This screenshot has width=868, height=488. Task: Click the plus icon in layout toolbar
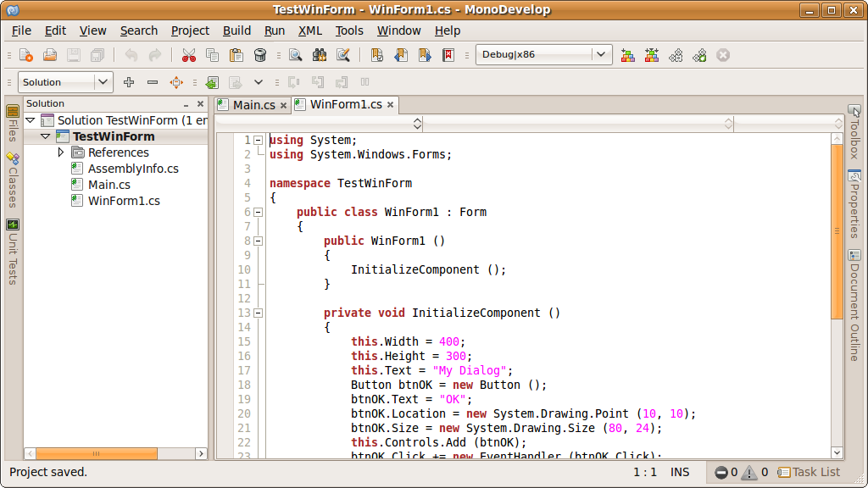click(x=129, y=82)
